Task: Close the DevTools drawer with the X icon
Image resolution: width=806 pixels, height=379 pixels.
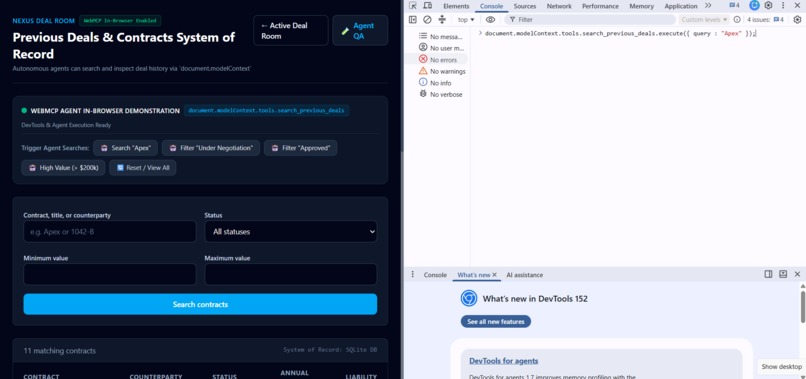Action: (x=797, y=275)
